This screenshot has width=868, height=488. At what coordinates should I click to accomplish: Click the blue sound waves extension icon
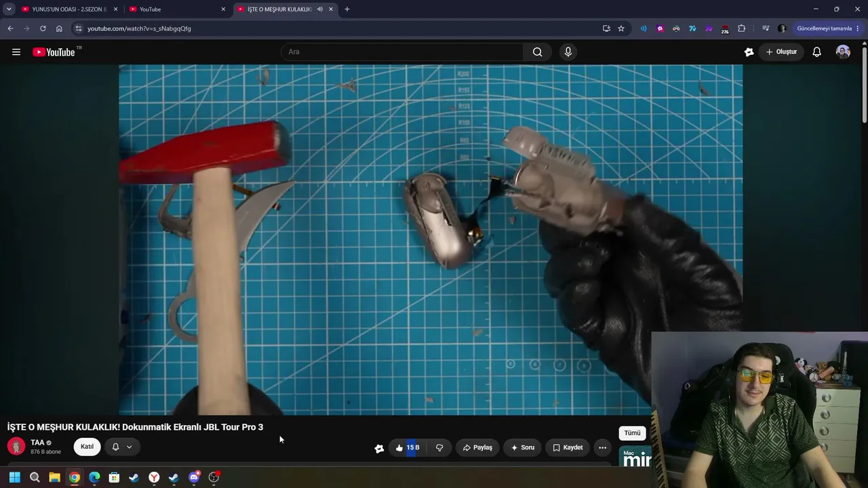coord(644,28)
